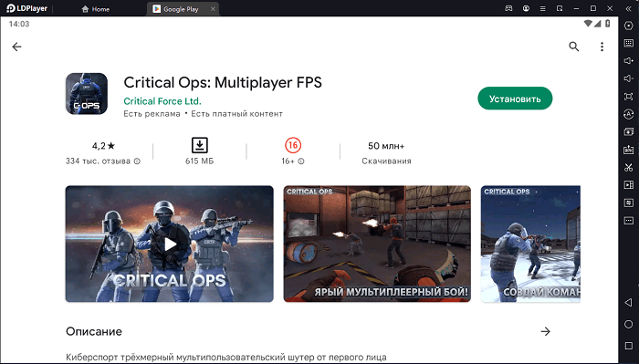Click video recorder icon in sidebar
Screen dimensions: 639x364
point(629,185)
